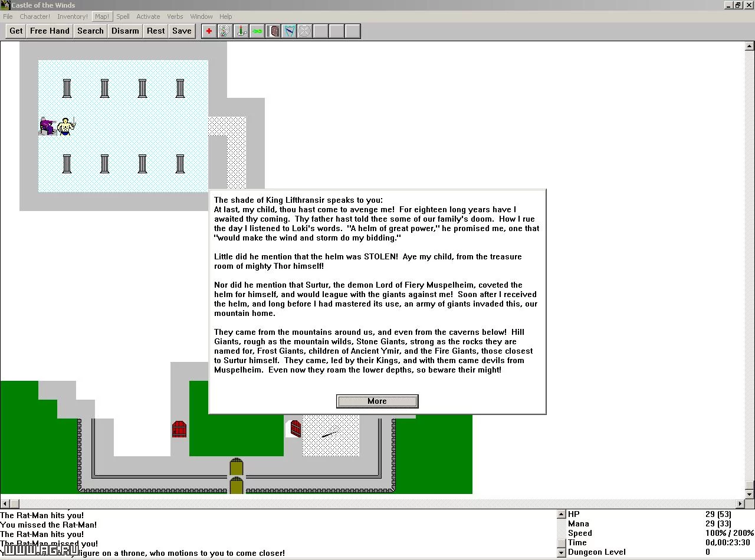
Task: Click the map's vertical scrollbar up arrow
Action: click(750, 46)
